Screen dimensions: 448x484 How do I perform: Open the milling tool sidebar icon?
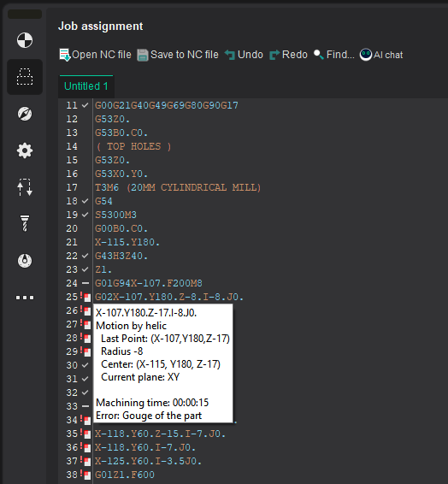25,223
